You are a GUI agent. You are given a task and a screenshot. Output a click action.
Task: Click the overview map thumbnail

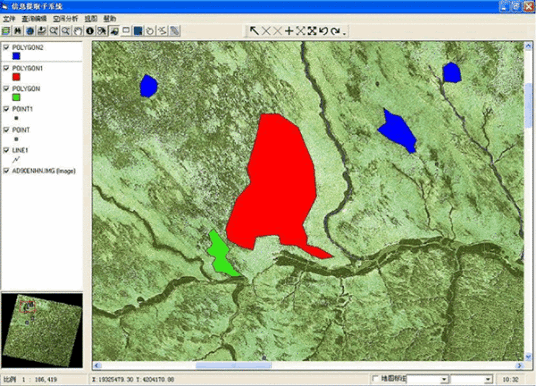(x=42, y=330)
